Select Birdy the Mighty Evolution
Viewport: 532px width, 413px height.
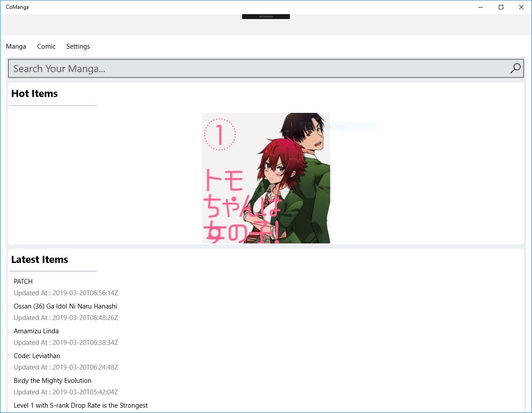53,381
